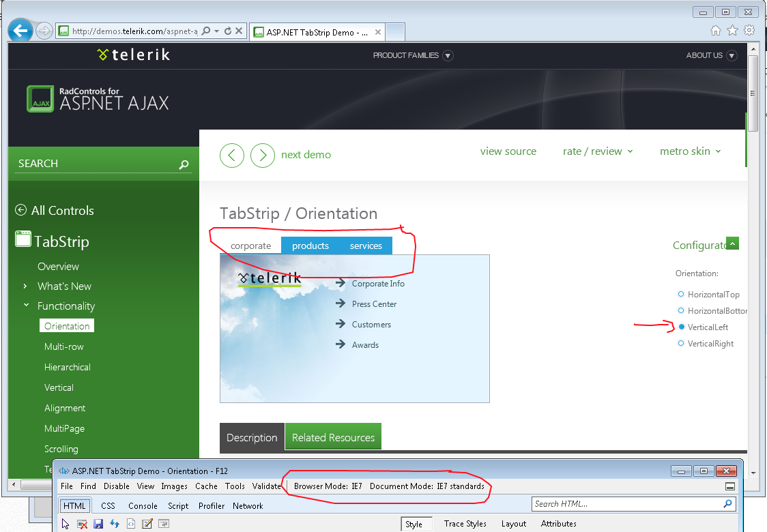
Task: Stop loading with the address bar X icon
Action: click(239, 31)
